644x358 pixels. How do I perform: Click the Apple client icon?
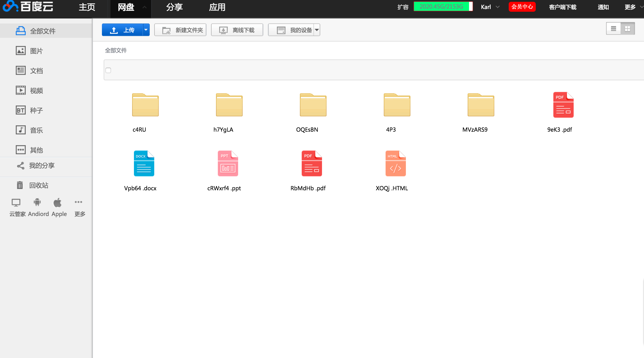point(57,202)
